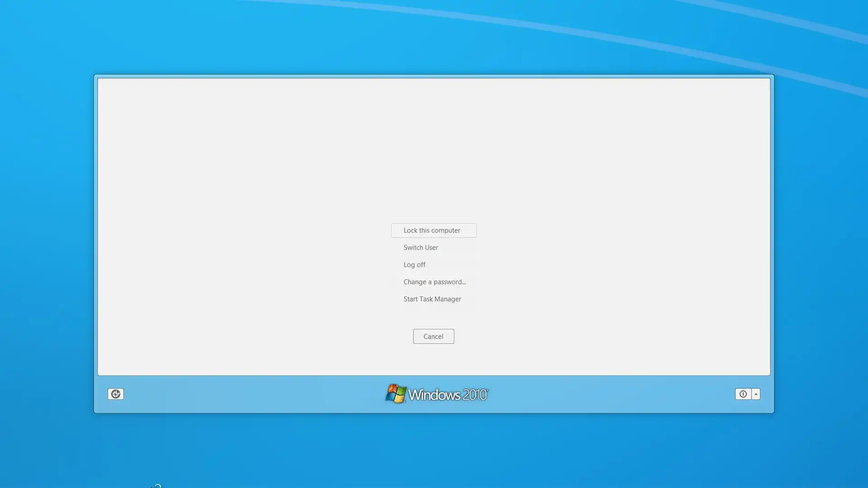This screenshot has width=868, height=488.
Task: Choose Switch User option
Action: [x=420, y=248]
